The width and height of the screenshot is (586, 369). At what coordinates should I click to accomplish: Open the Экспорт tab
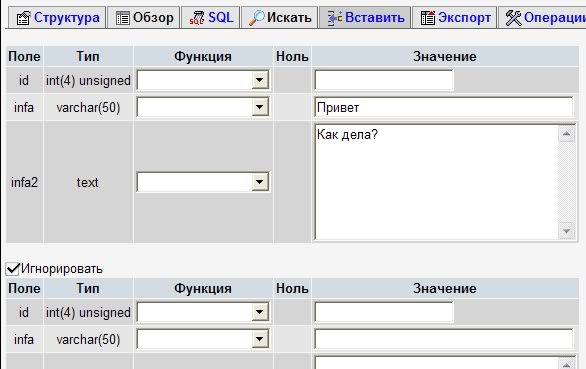click(455, 18)
